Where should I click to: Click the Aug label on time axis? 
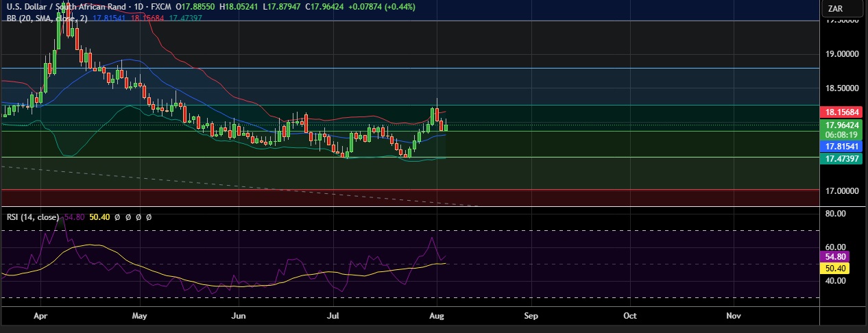click(437, 317)
